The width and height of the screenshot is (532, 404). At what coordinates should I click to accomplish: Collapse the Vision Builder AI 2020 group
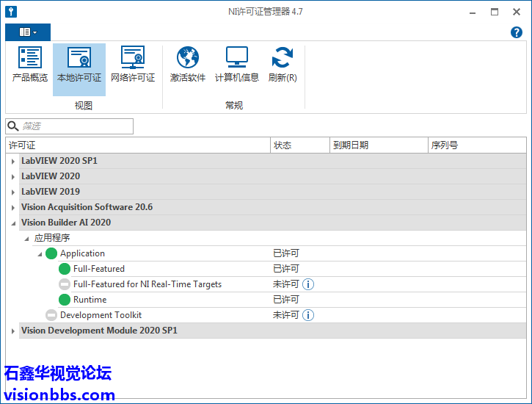coord(13,223)
